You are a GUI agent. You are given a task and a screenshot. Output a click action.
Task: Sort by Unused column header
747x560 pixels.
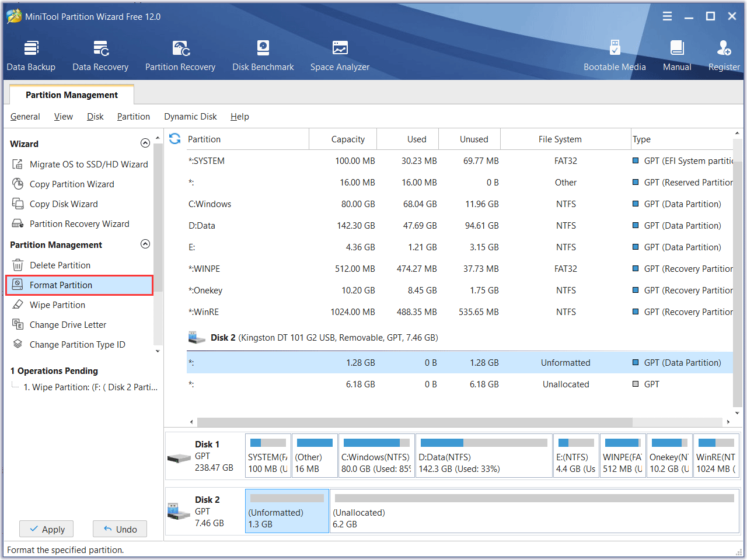(x=469, y=139)
